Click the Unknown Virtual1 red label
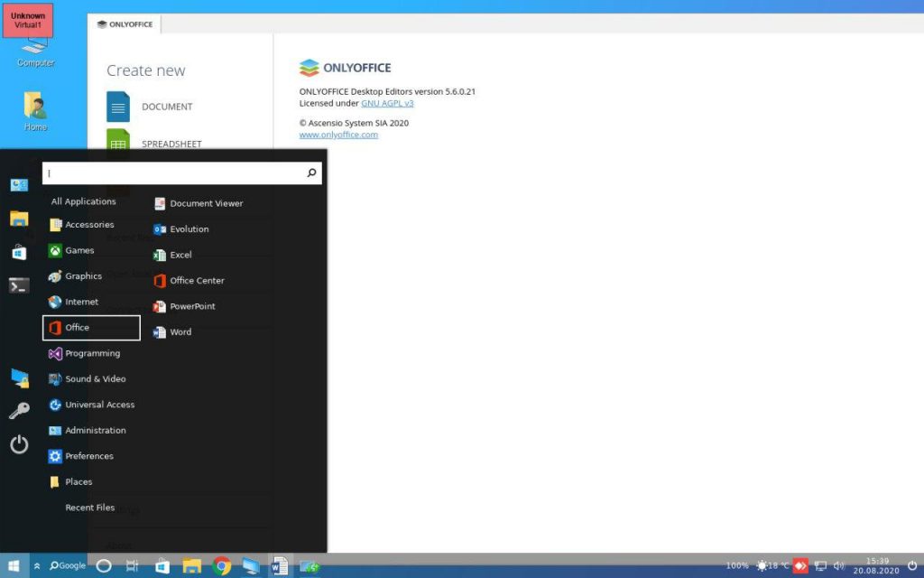This screenshot has height=578, width=924. [28, 20]
